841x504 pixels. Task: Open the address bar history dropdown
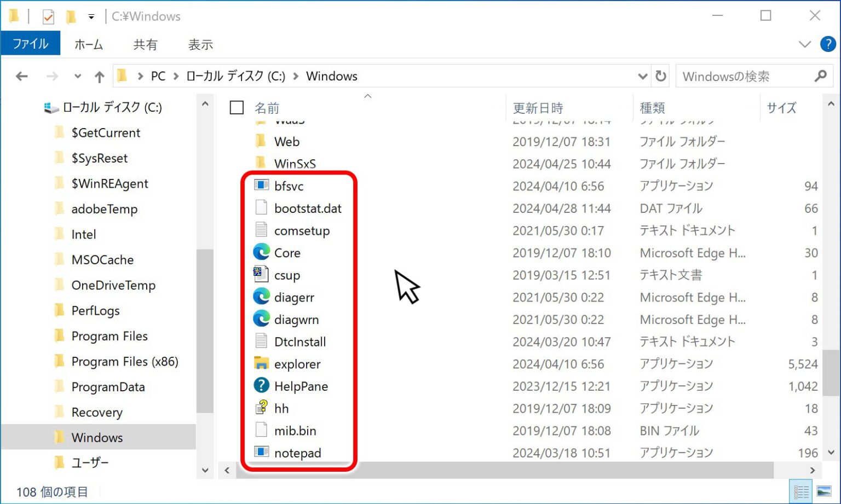coord(642,76)
